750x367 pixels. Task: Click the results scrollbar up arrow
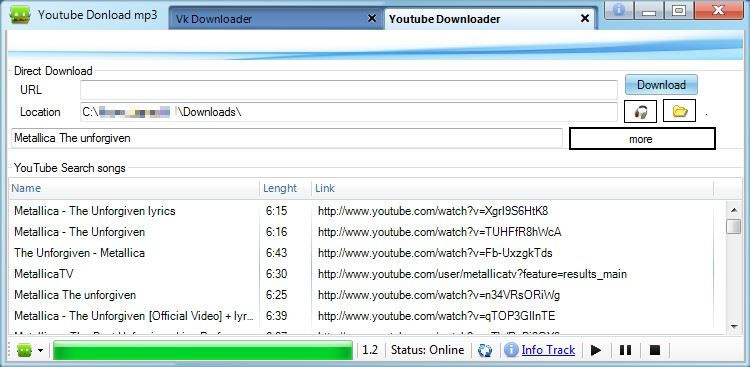(733, 209)
